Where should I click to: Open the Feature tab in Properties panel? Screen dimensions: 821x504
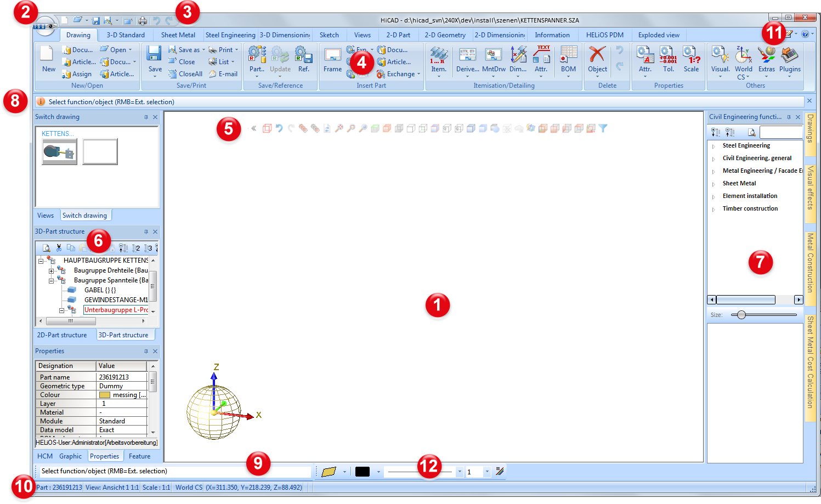point(139,456)
